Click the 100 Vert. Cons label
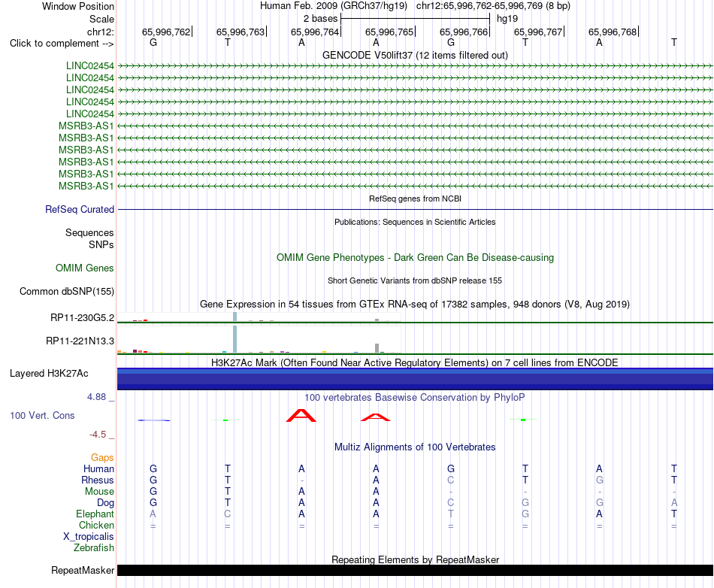 (42, 415)
